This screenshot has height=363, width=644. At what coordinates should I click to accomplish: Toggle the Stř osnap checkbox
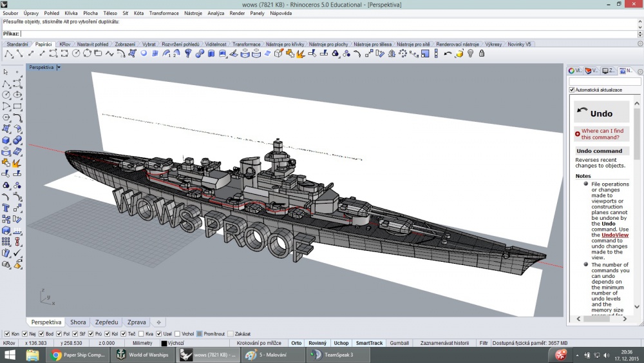[x=75, y=334]
